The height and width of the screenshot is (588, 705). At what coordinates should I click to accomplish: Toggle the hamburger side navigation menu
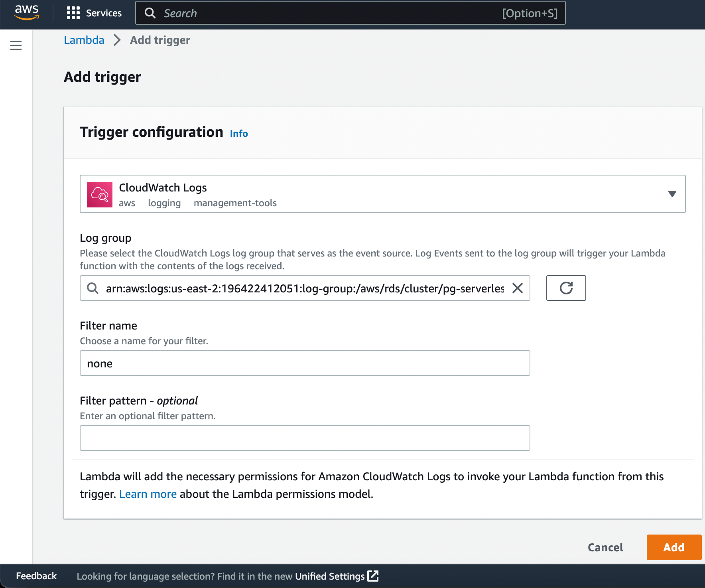tap(16, 45)
